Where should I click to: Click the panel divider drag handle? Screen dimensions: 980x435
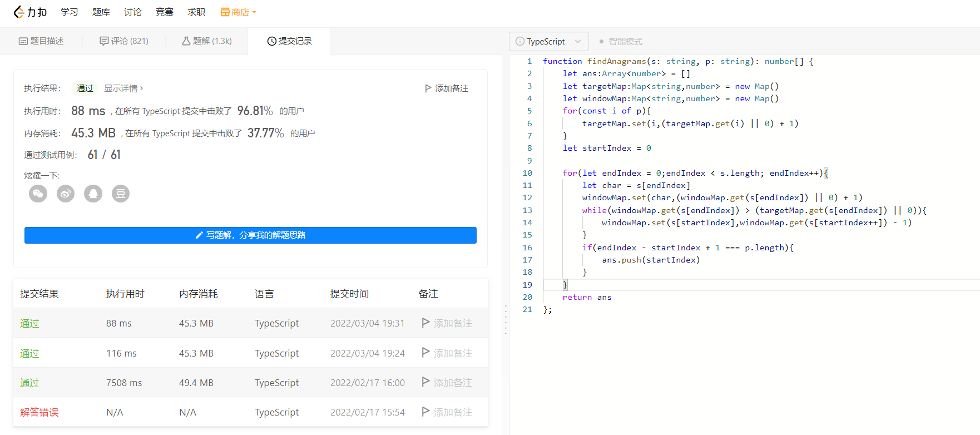(x=506, y=320)
